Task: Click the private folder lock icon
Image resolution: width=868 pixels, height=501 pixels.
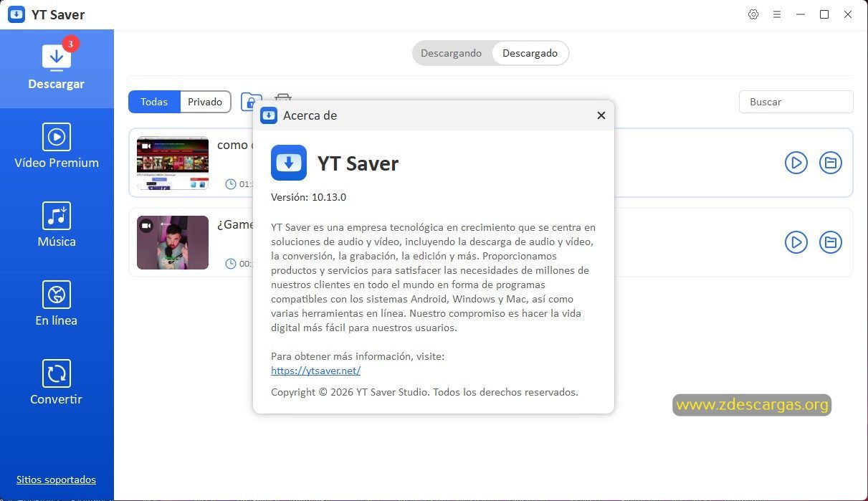Action: 251,101
